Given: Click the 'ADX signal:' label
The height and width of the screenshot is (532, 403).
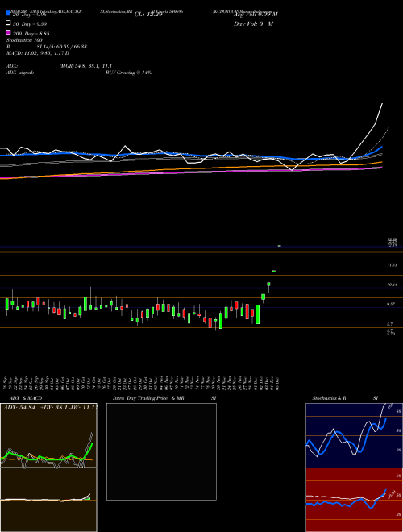Looking at the screenshot, I should point(20,73).
